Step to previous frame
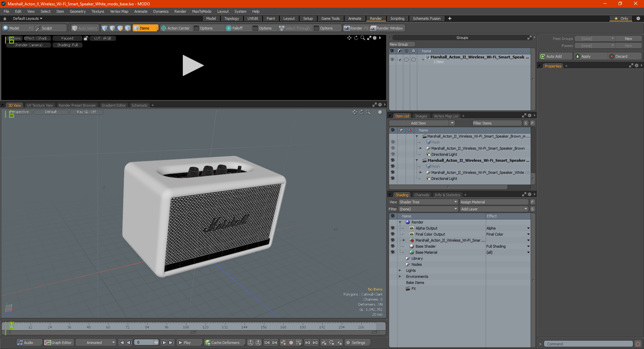Image resolution: width=644 pixels, height=349 pixels. point(129,343)
